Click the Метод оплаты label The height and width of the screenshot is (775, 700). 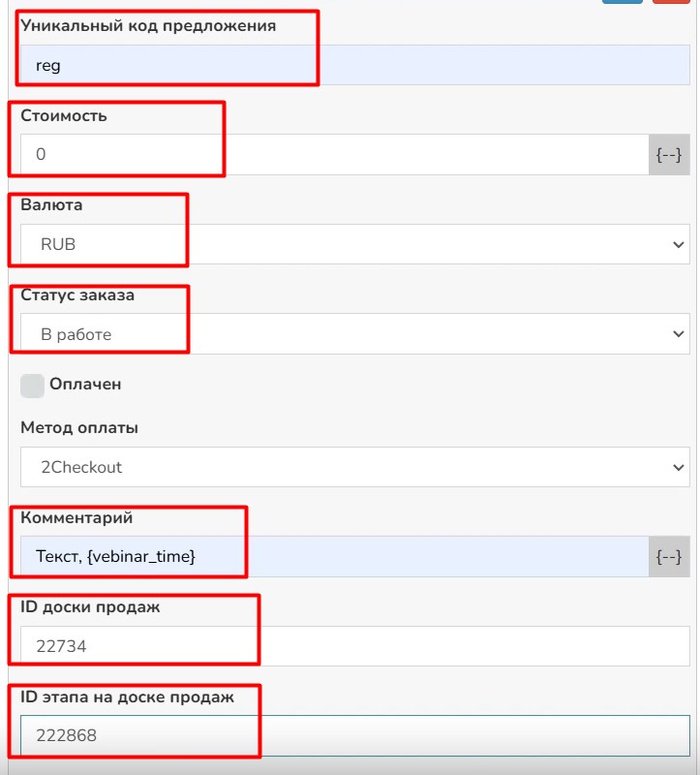click(x=79, y=427)
